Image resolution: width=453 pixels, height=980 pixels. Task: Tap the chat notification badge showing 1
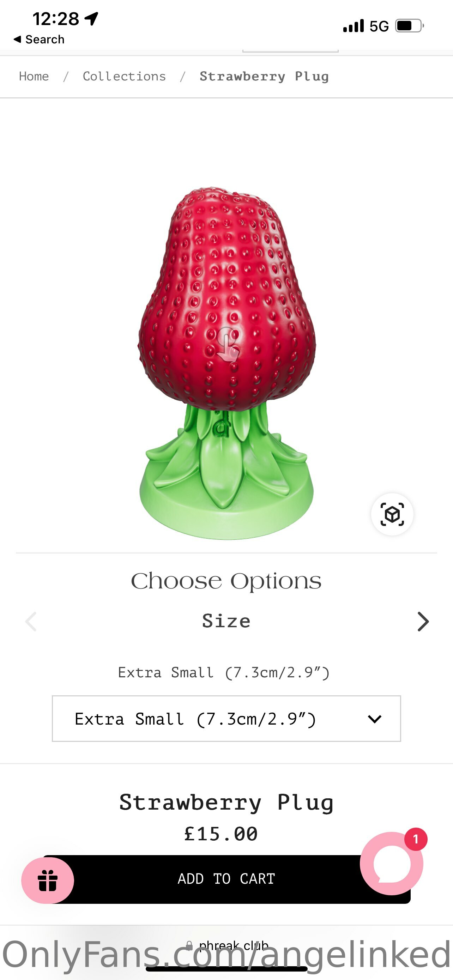[x=415, y=839]
